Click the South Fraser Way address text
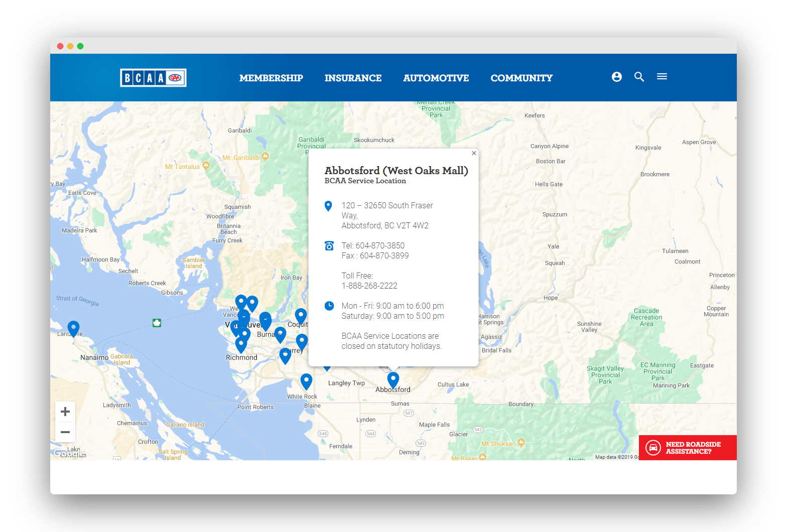Image resolution: width=787 pixels, height=532 pixels. point(387,215)
